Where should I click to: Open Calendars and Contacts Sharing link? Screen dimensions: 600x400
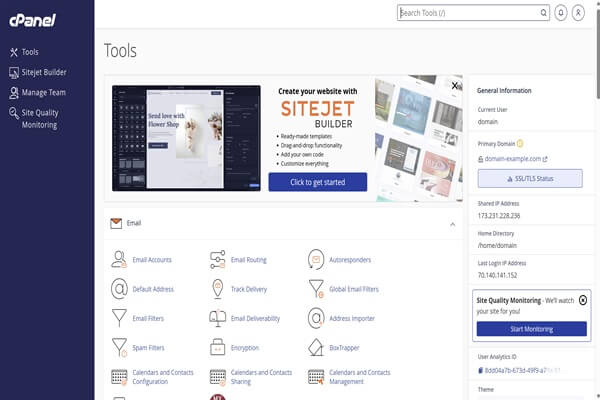point(261,377)
